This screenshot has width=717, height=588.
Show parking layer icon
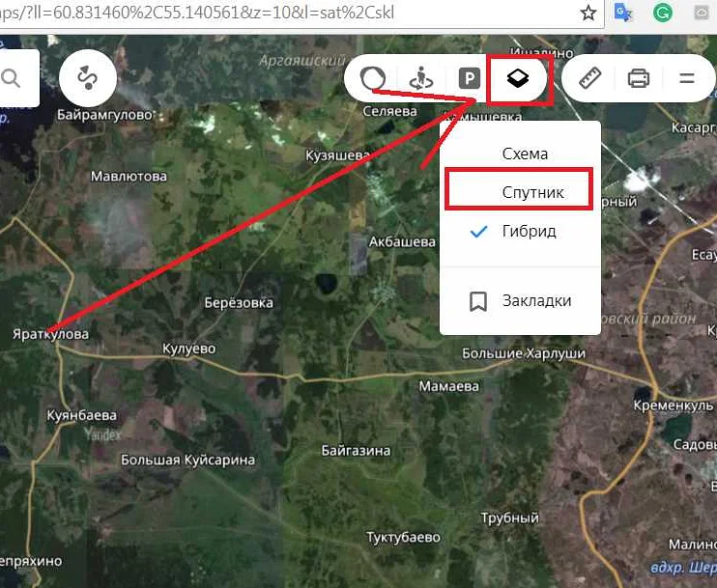469,79
